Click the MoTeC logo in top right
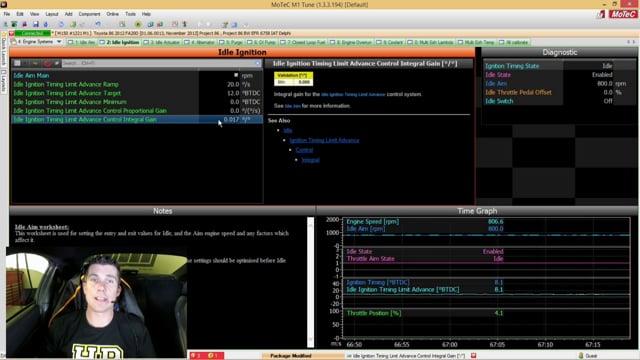Image resolution: width=640 pixels, height=360 pixels. (623, 14)
